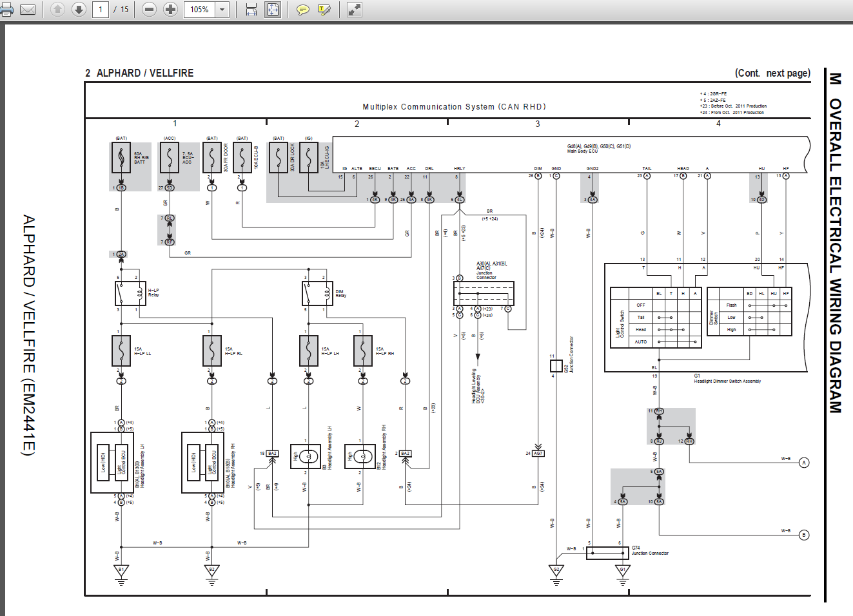This screenshot has height=616, width=853.
Task: Select the 105% zoom value field
Action: 200,10
